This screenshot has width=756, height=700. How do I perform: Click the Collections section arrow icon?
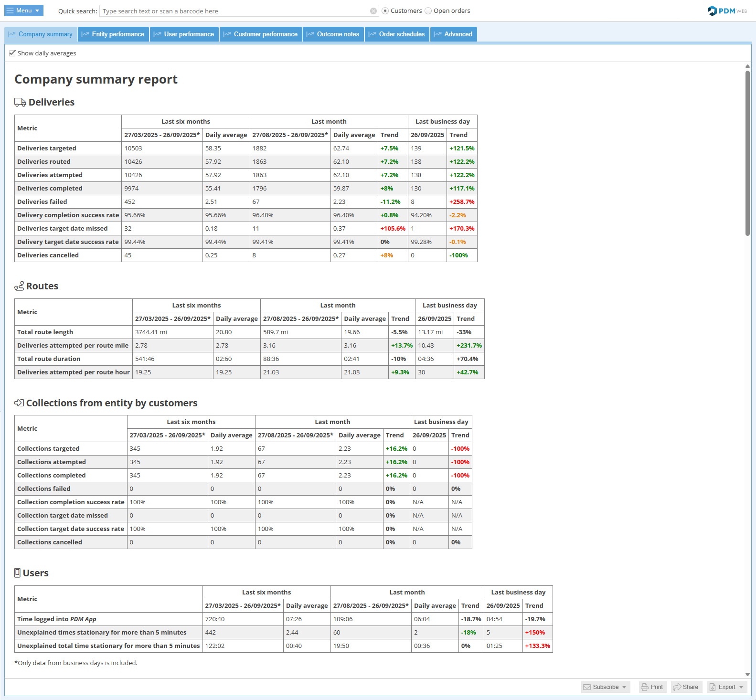pos(19,403)
